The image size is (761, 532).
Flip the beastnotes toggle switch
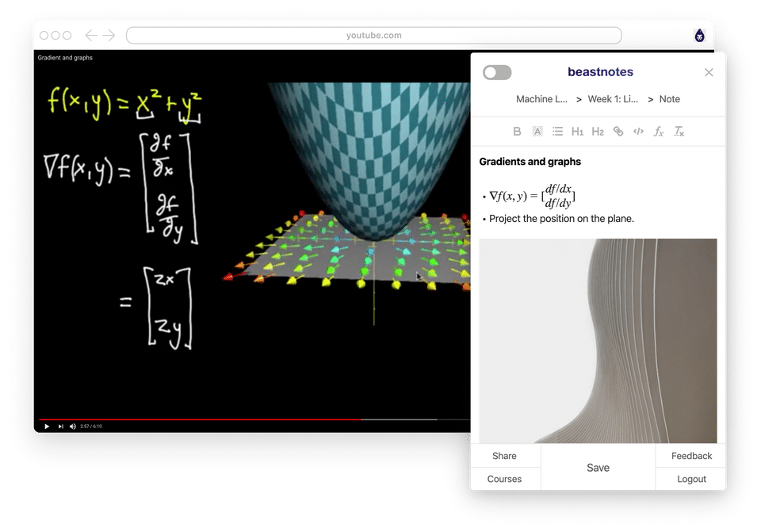point(497,72)
